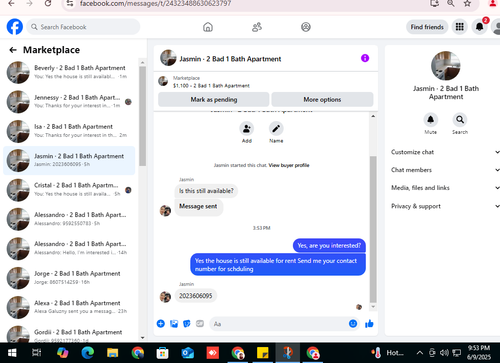Open Jennessy conversation in the list
The image size is (500, 363).
click(x=69, y=101)
